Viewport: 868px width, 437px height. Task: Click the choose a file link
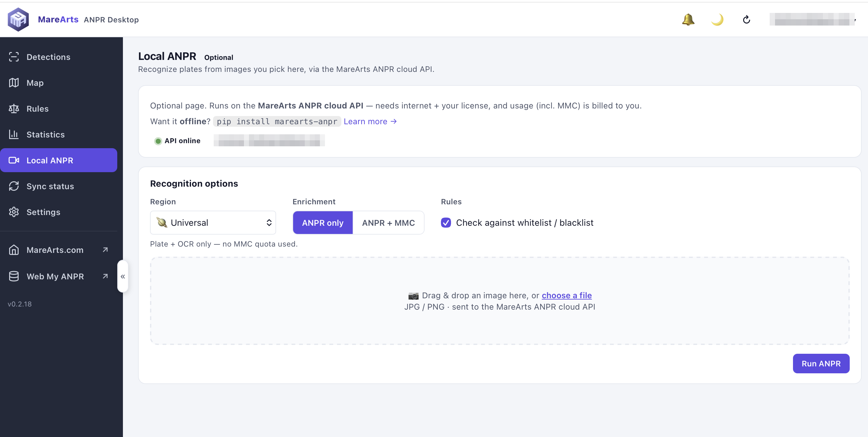point(567,295)
